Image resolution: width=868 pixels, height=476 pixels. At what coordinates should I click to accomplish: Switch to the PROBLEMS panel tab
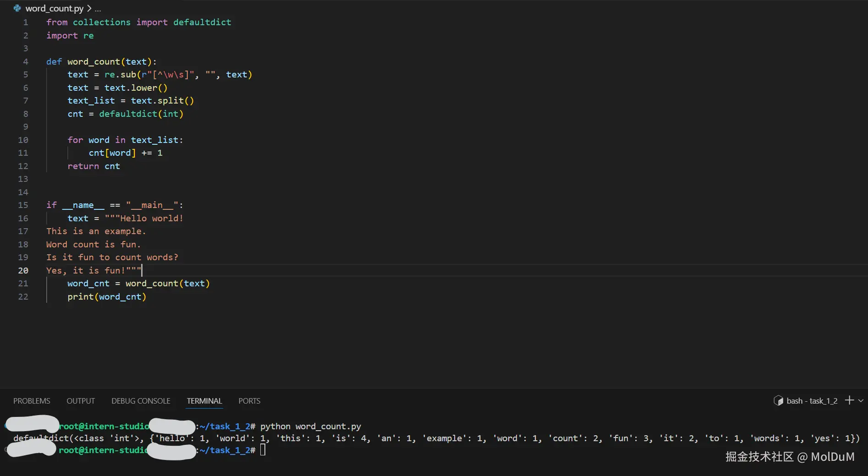tap(32, 401)
